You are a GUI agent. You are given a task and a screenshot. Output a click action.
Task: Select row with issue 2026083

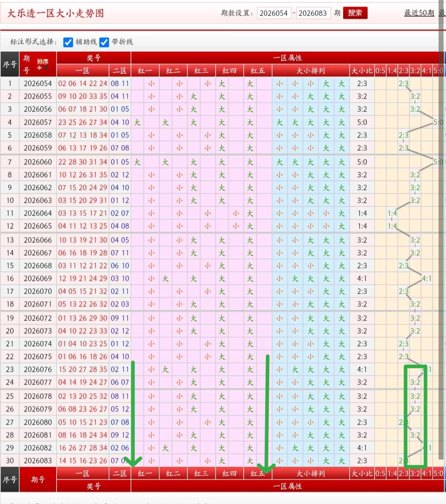coord(223,461)
